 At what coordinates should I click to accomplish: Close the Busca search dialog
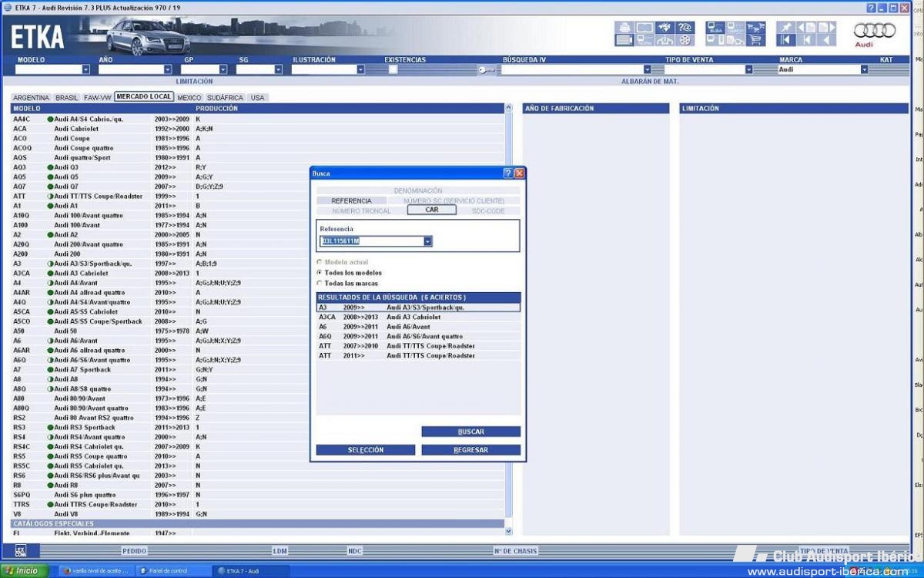519,173
